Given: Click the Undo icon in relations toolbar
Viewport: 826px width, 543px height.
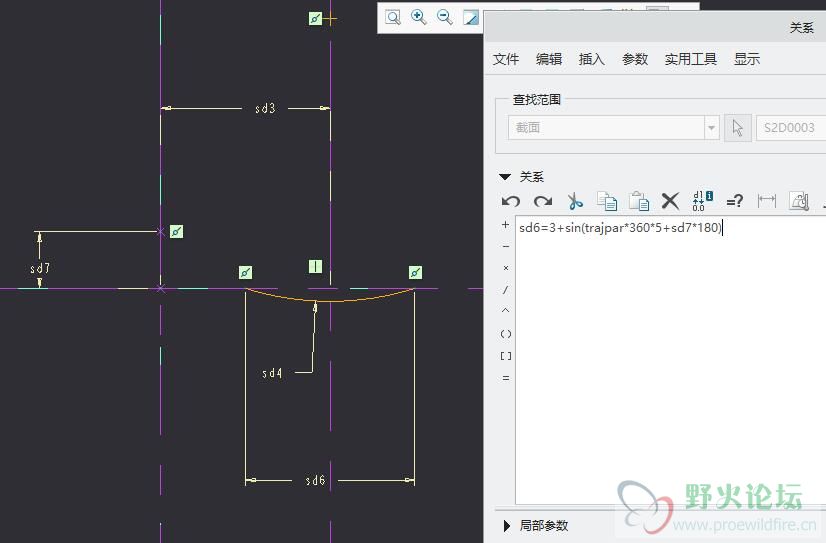Looking at the screenshot, I should pos(511,201).
